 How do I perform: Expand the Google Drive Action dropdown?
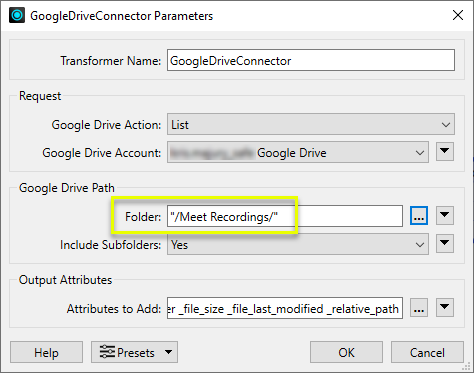311,124
